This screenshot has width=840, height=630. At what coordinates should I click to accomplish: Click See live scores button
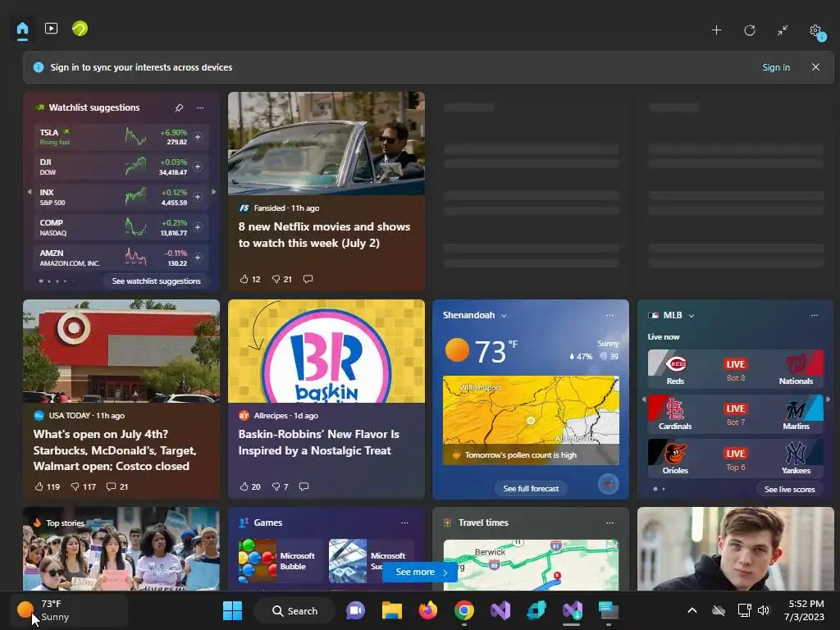(x=790, y=489)
